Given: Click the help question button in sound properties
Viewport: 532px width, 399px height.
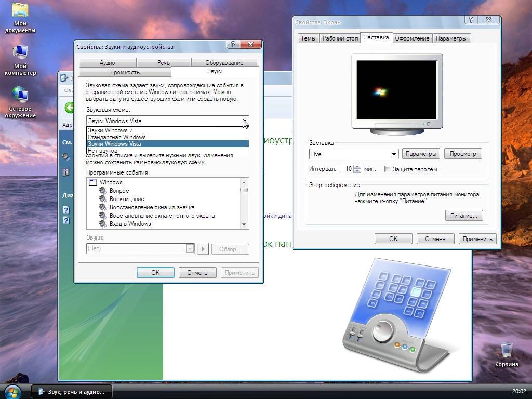Looking at the screenshot, I should pos(233,45).
